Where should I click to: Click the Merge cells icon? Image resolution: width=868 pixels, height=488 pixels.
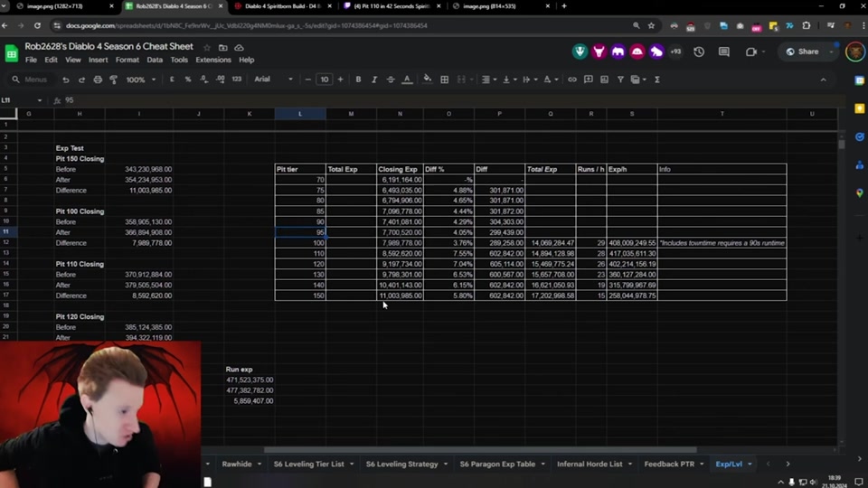coord(461,80)
